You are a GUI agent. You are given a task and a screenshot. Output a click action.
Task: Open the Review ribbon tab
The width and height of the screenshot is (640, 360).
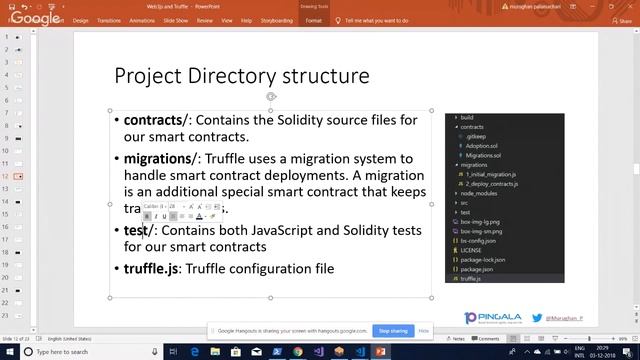point(204,20)
